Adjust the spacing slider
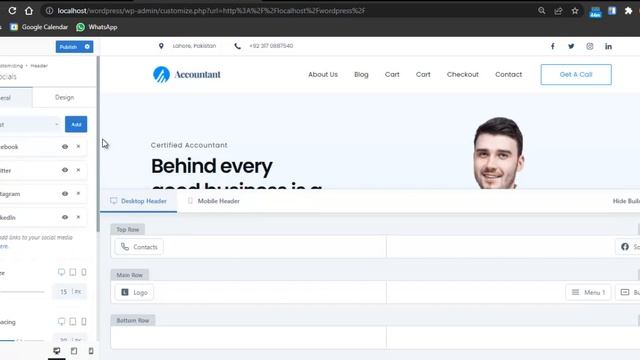Viewport: 640px width, 360px height. 22,340
